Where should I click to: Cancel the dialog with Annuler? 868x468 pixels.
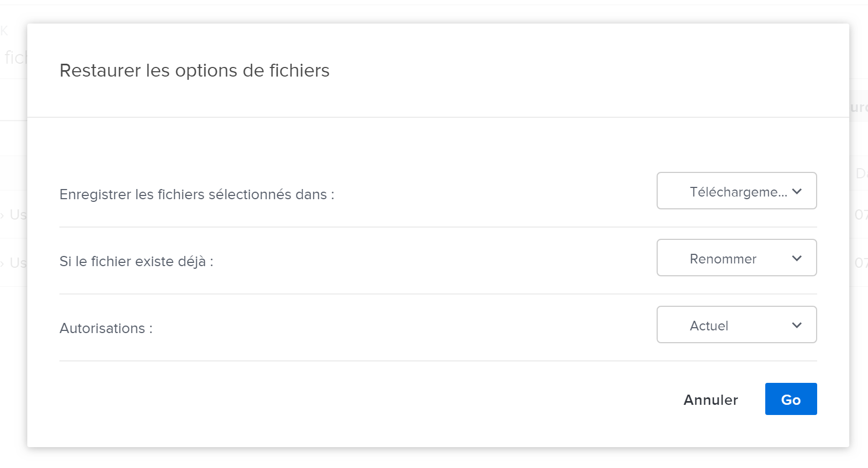711,399
